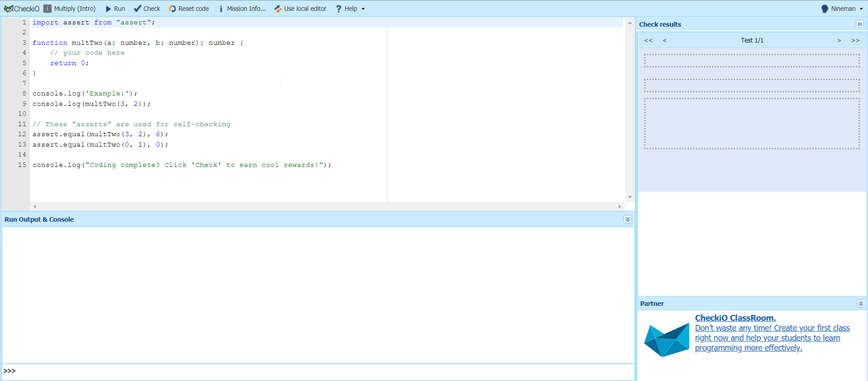This screenshot has height=381, width=868.
Task: Open the Nineman user menu
Action: 842,9
